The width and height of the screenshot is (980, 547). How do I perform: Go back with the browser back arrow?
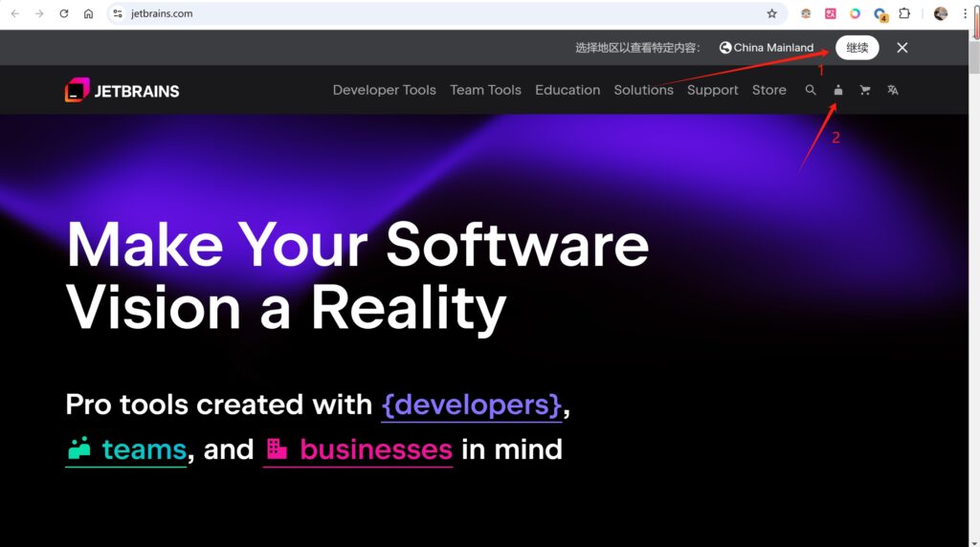coord(15,13)
